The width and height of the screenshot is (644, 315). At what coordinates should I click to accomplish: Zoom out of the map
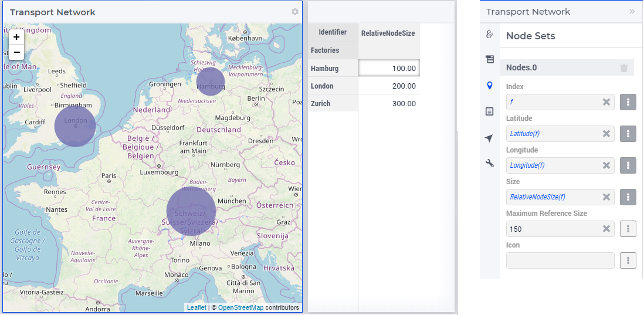coord(16,52)
